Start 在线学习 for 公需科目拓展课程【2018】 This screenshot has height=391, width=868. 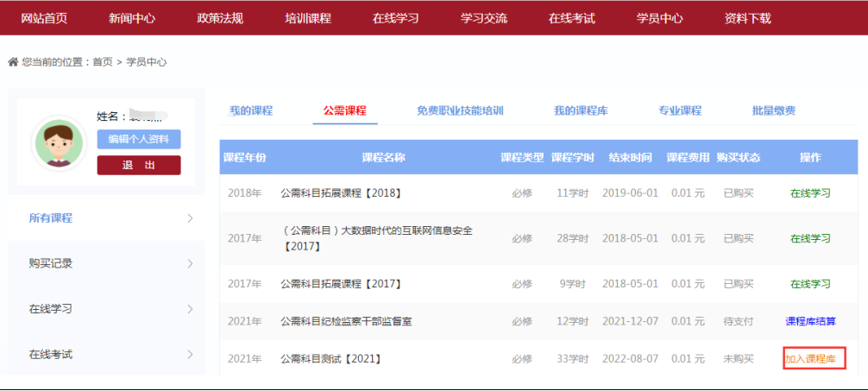[x=810, y=193]
